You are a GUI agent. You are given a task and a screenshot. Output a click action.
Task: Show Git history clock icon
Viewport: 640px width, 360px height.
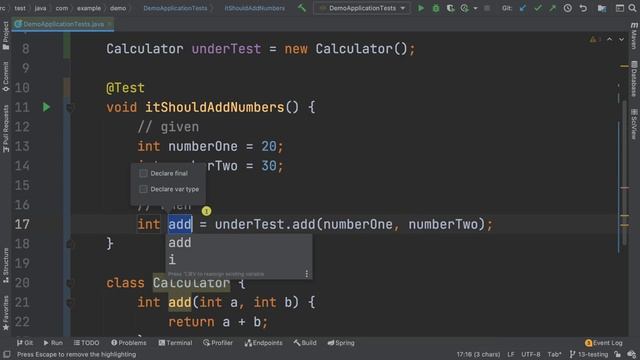pyautogui.click(x=568, y=8)
